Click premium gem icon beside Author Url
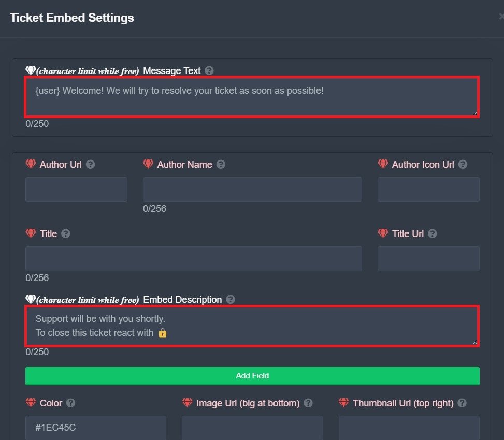Viewport: 504px width, 440px height. (31, 165)
